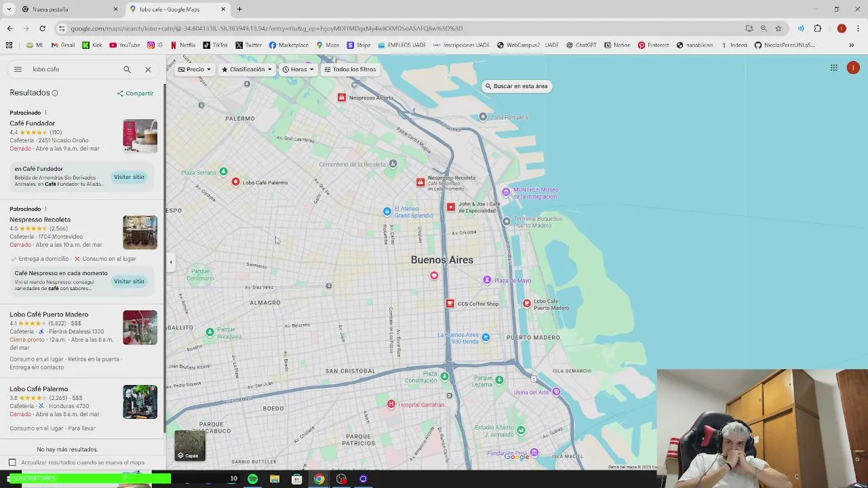
Task: Click the Nespresso Recoleta thumbnail
Action: pyautogui.click(x=140, y=232)
